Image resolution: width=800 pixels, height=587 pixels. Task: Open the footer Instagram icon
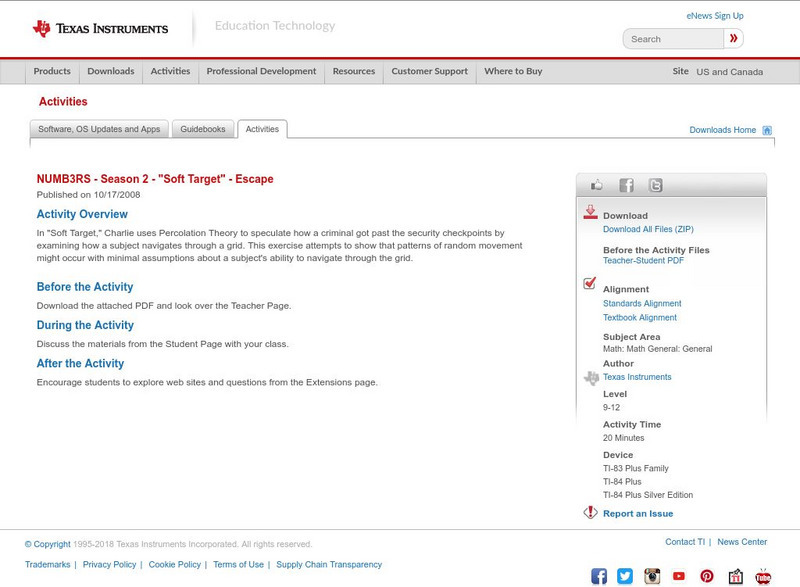(x=652, y=576)
